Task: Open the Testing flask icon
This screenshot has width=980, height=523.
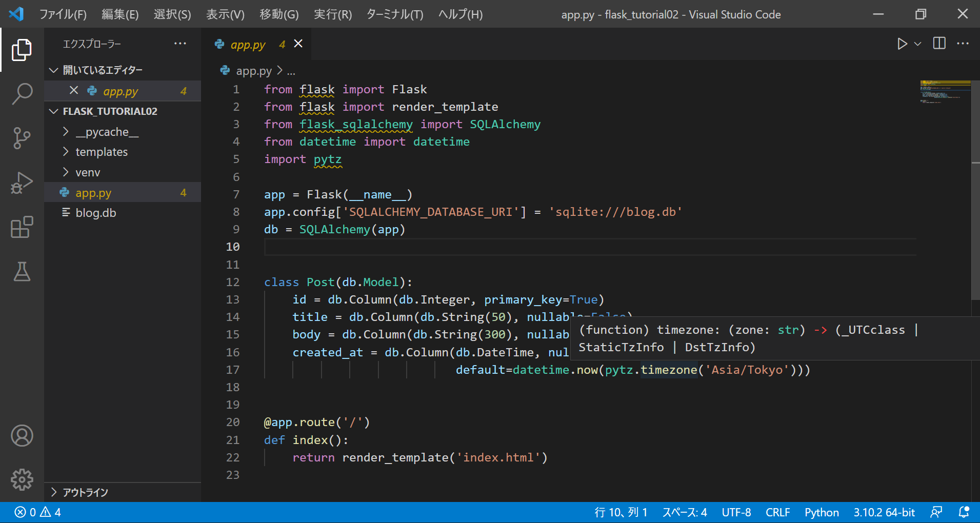Action: [x=22, y=272]
